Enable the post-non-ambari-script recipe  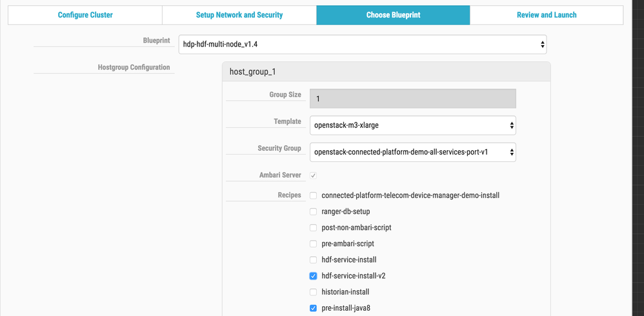(314, 228)
